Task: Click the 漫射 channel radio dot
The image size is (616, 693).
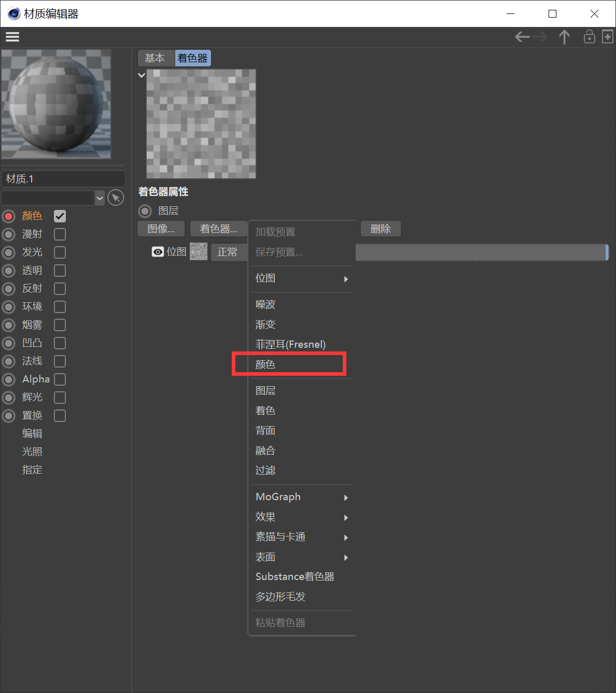Action: click(9, 234)
